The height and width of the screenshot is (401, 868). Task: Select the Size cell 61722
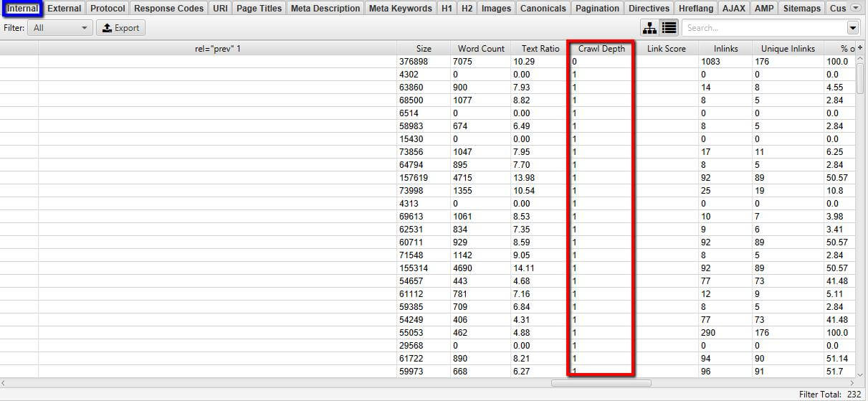[424, 359]
